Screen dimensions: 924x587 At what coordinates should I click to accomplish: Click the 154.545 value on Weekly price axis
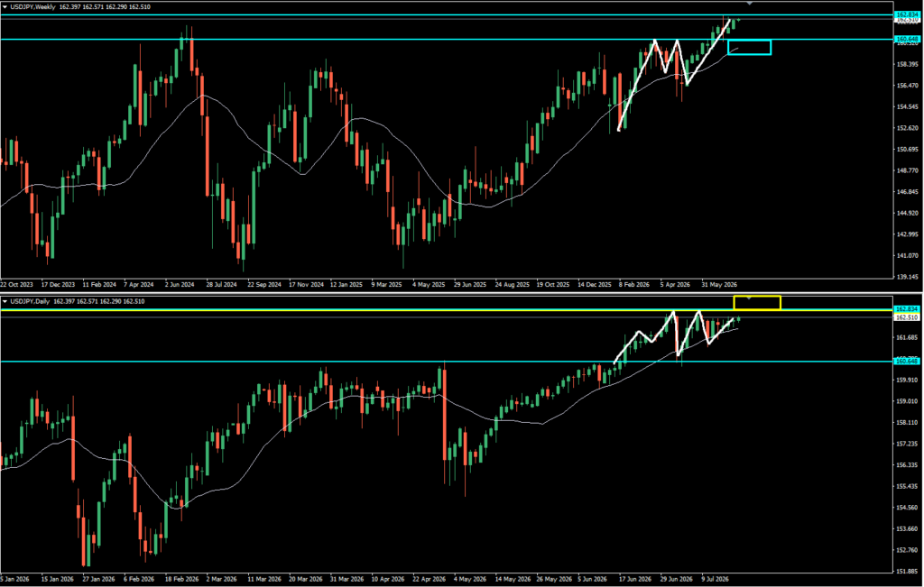pos(908,106)
